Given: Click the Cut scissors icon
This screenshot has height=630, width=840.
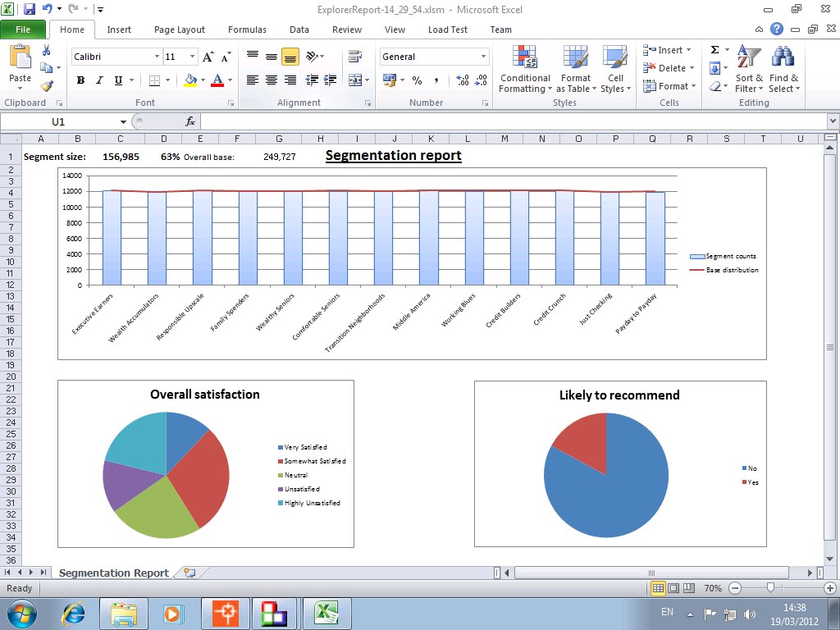Looking at the screenshot, I should [x=47, y=50].
